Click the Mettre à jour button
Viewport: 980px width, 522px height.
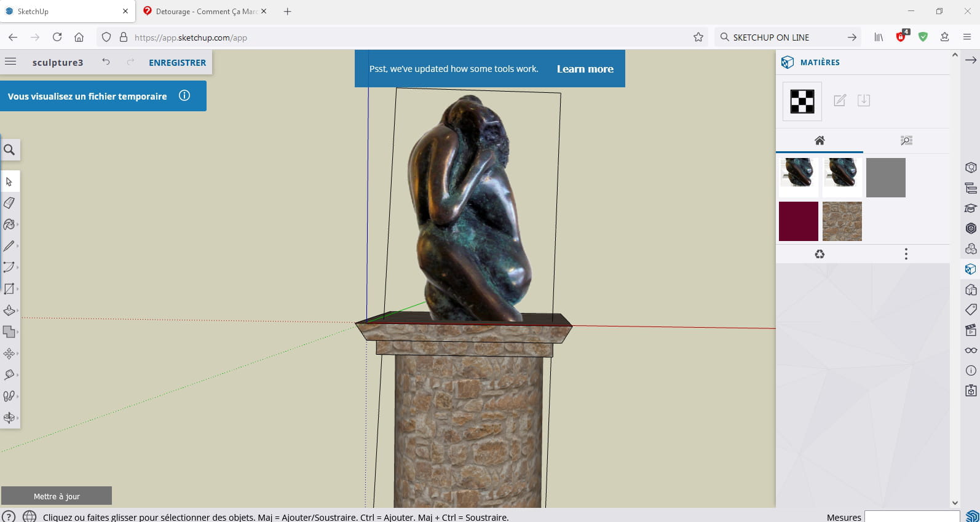point(57,496)
